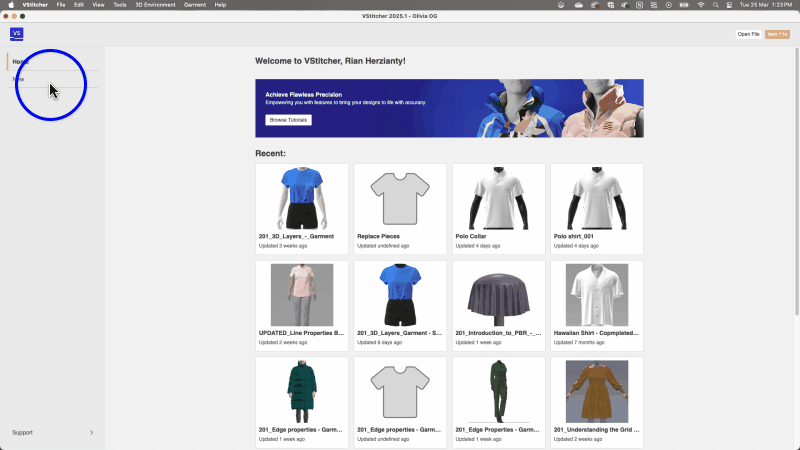
Task: Open Spotlight search magnifier icon
Action: click(x=715, y=5)
